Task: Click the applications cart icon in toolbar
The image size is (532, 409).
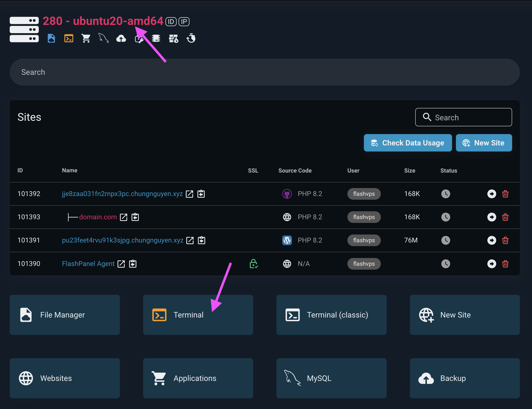Action: pyautogui.click(x=86, y=38)
